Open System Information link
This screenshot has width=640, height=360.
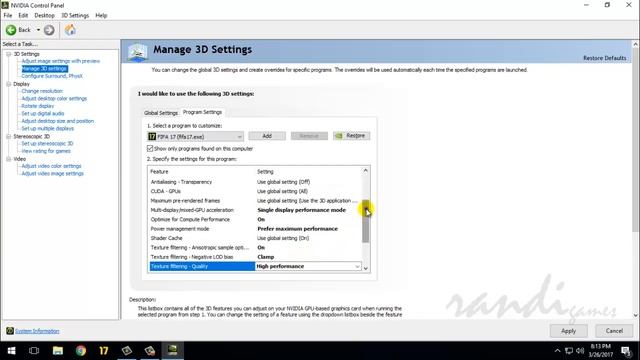click(37, 331)
